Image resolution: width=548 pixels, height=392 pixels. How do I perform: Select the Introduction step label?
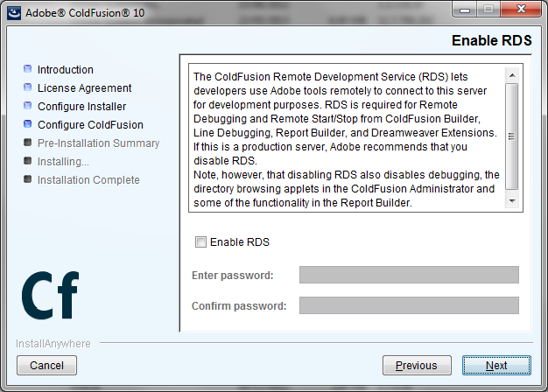(66, 69)
